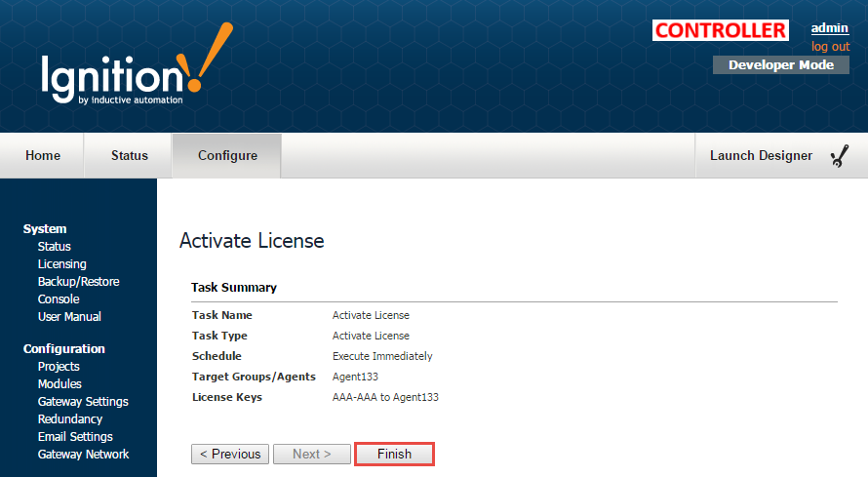The width and height of the screenshot is (868, 477).
Task: Click the Launch Designer wrench icon
Action: click(840, 155)
